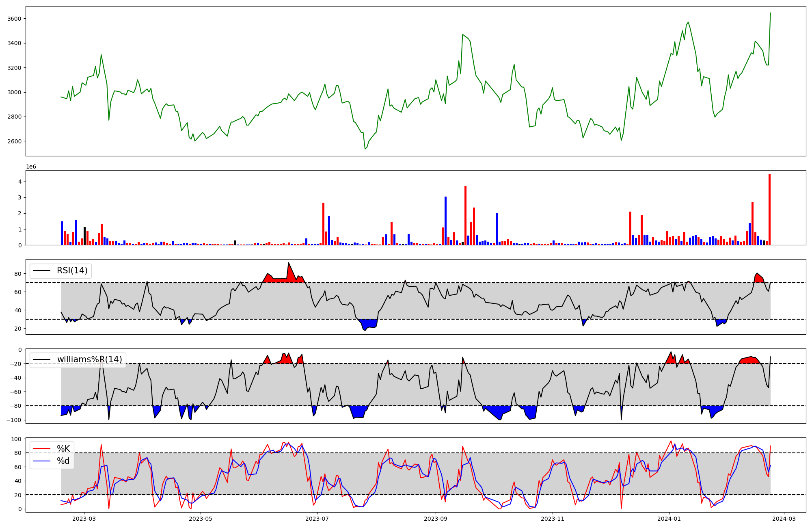
Task: Click the volume axis tick label 4
Action: click(x=19, y=182)
